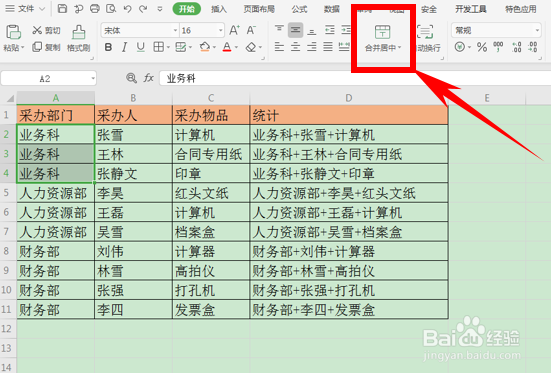Open print preview icon
Viewport: 551px width, 375px height.
tap(111, 9)
